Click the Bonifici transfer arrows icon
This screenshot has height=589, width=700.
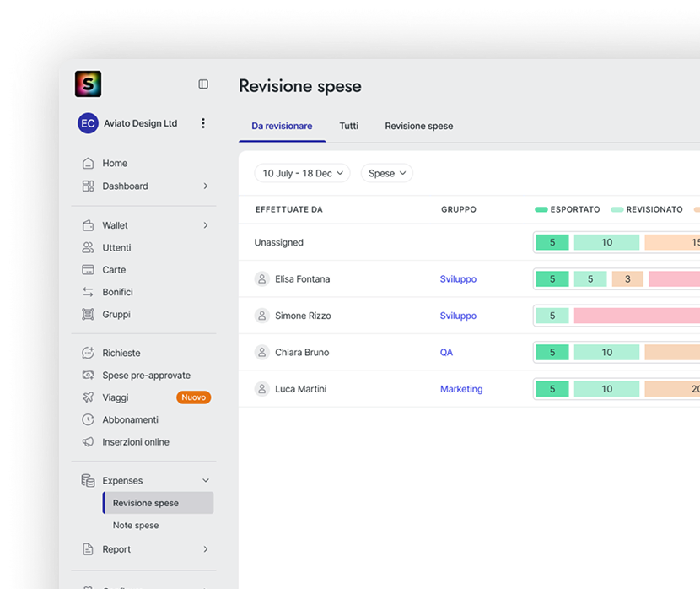pos(88,292)
